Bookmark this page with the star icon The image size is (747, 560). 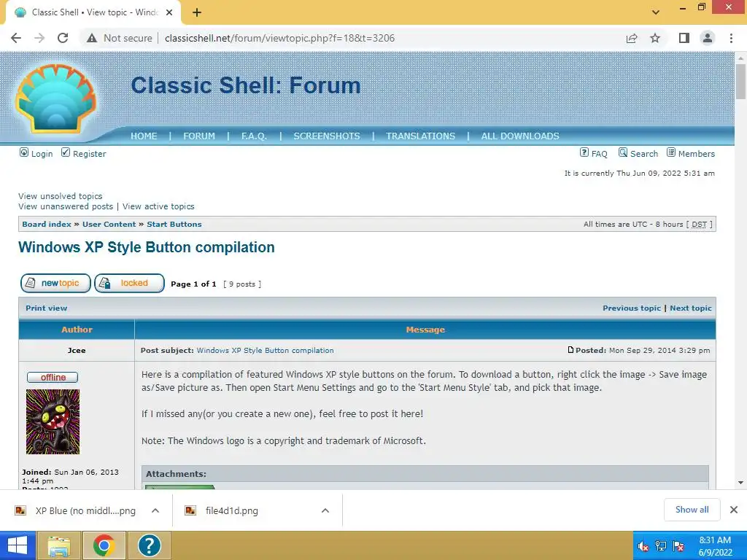(655, 38)
